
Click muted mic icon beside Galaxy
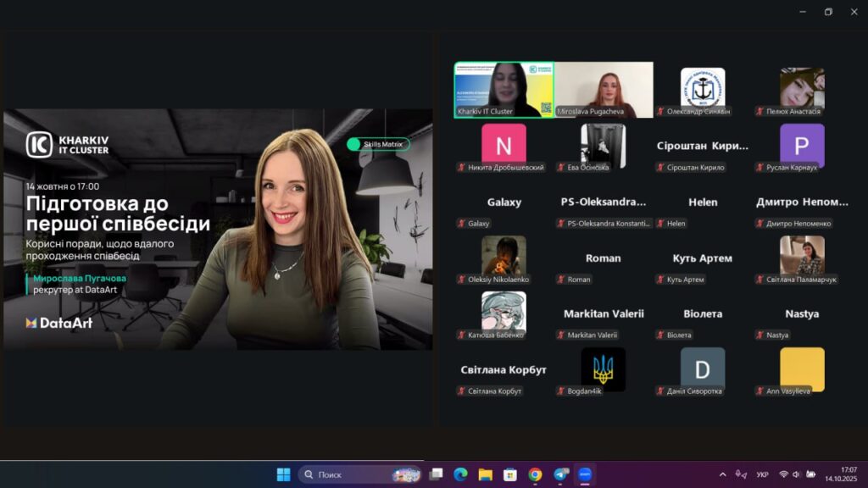462,224
